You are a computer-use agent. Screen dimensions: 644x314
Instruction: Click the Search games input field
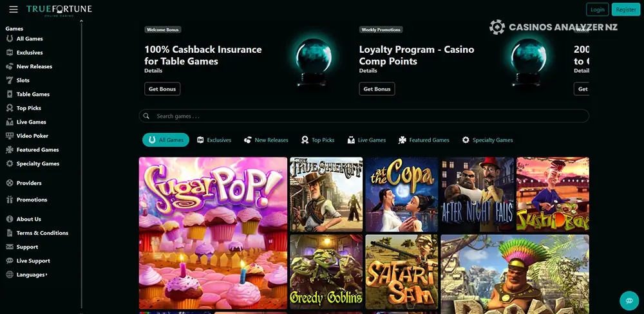[x=364, y=116]
